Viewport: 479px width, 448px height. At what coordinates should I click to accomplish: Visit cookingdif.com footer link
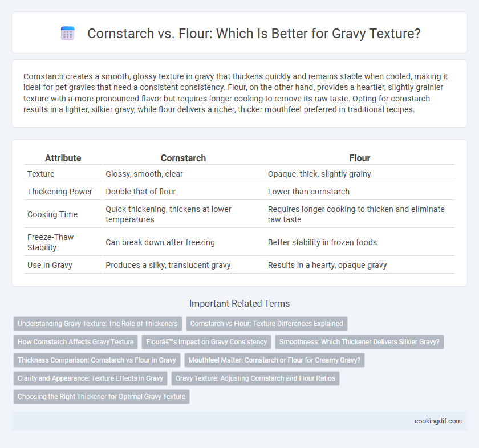click(x=438, y=421)
